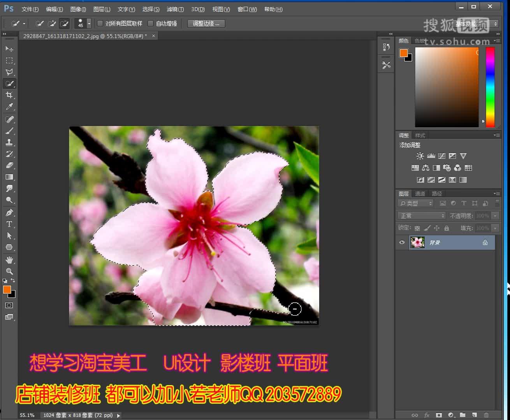Screen dimensions: 510x420
Task: Enable the 自动增强 checkbox
Action: tap(151, 23)
